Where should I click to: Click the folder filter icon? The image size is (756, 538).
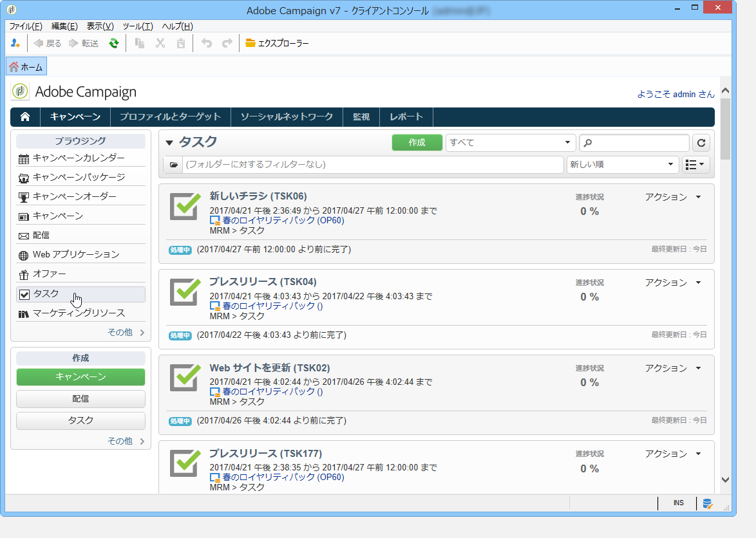pyautogui.click(x=174, y=164)
